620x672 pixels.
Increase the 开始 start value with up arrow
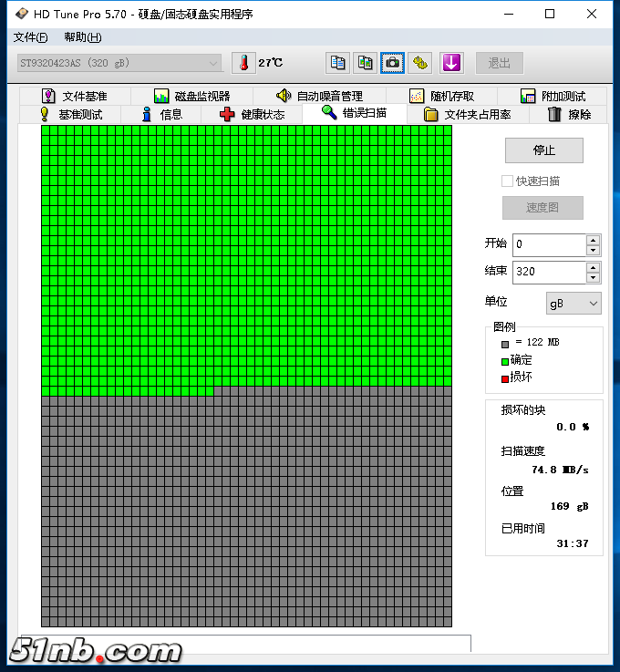593,239
